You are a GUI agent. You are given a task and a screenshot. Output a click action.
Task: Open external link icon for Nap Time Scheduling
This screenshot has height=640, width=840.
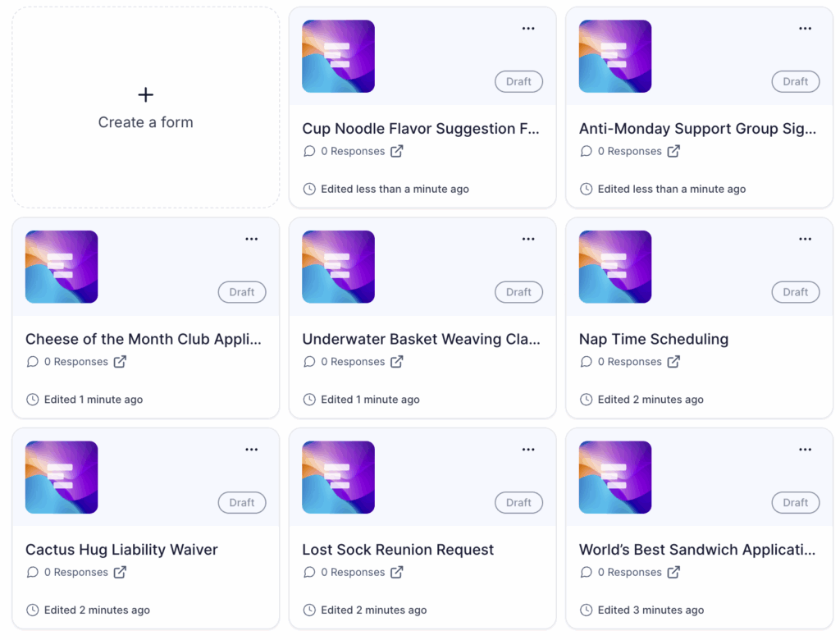[674, 362]
